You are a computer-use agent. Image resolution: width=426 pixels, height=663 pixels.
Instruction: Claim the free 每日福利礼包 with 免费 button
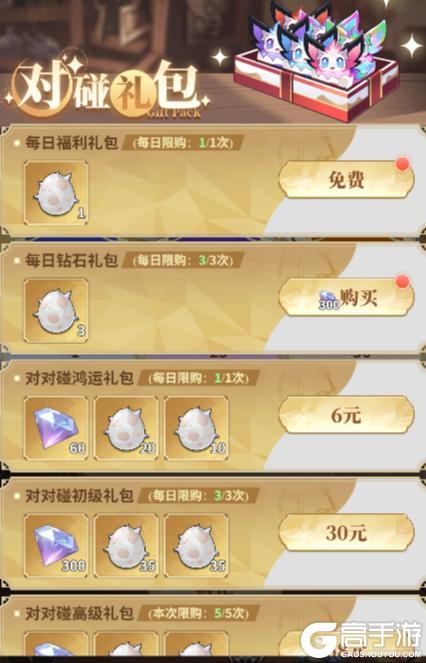pyautogui.click(x=346, y=180)
